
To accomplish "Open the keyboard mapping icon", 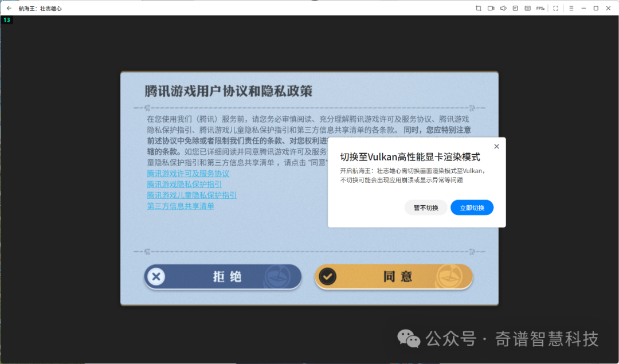I will 527,8.
